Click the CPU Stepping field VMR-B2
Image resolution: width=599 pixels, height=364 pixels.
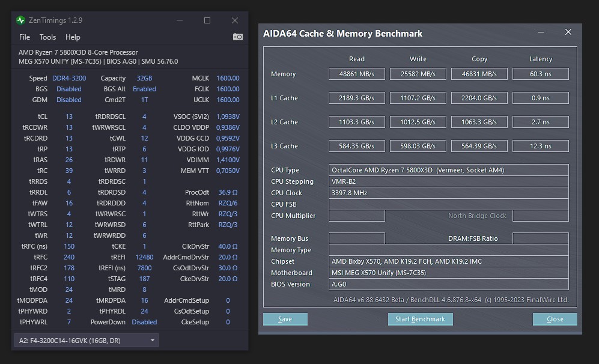448,181
